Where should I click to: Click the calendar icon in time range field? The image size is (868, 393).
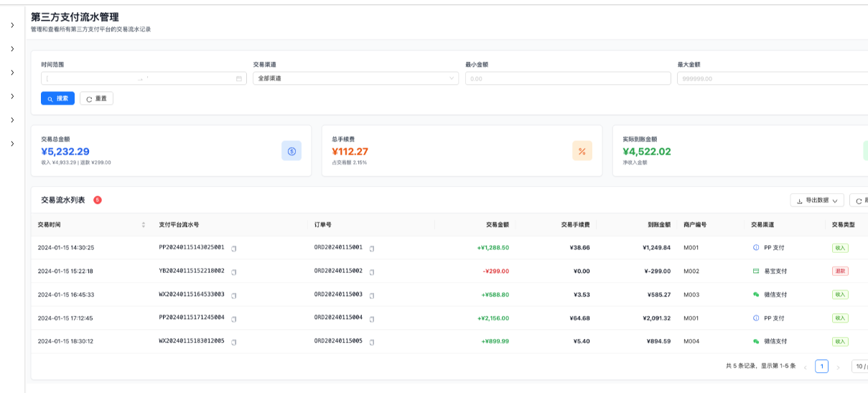pos(239,78)
